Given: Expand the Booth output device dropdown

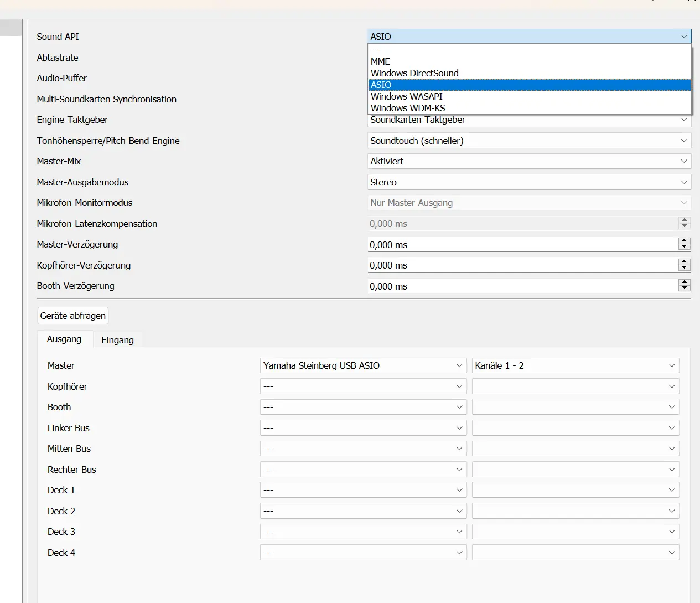Looking at the screenshot, I should point(363,407).
